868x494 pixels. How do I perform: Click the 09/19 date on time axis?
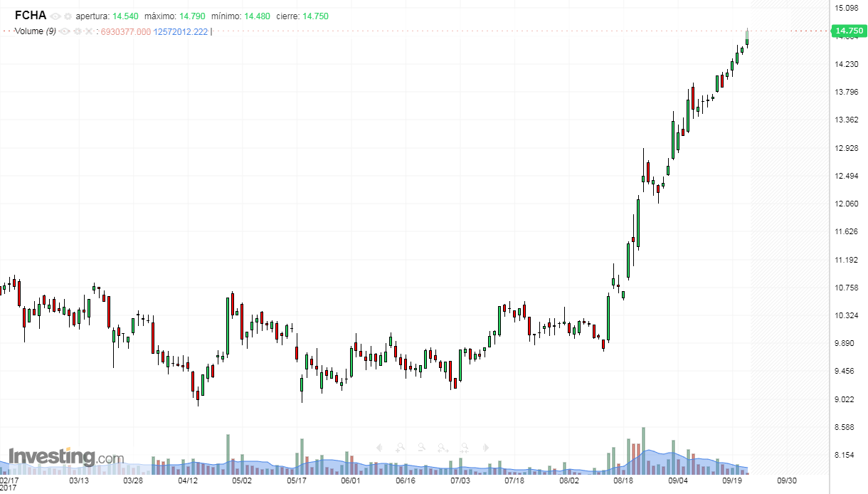click(x=732, y=480)
